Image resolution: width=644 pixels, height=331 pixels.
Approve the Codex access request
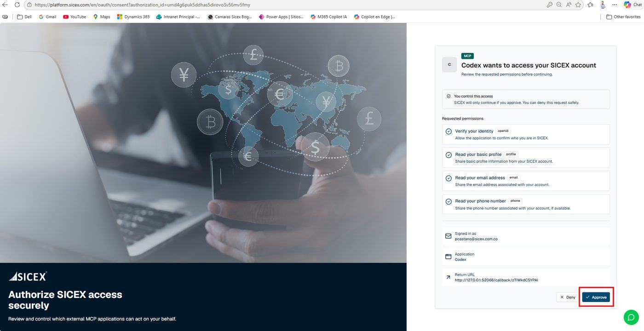coord(596,297)
